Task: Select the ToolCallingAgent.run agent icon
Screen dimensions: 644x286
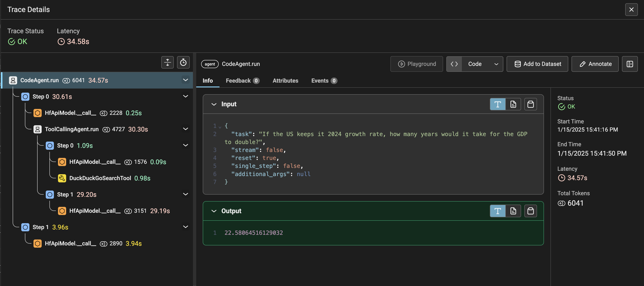Action: tap(38, 129)
